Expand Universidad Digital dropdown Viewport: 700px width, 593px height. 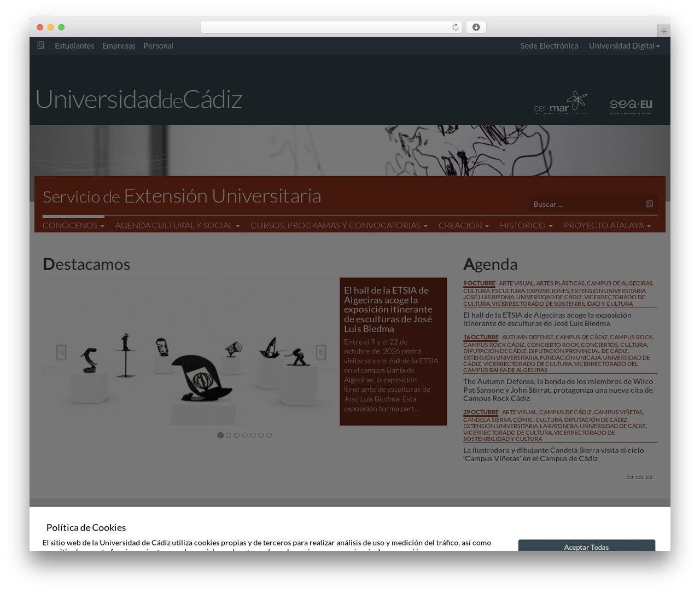[624, 46]
